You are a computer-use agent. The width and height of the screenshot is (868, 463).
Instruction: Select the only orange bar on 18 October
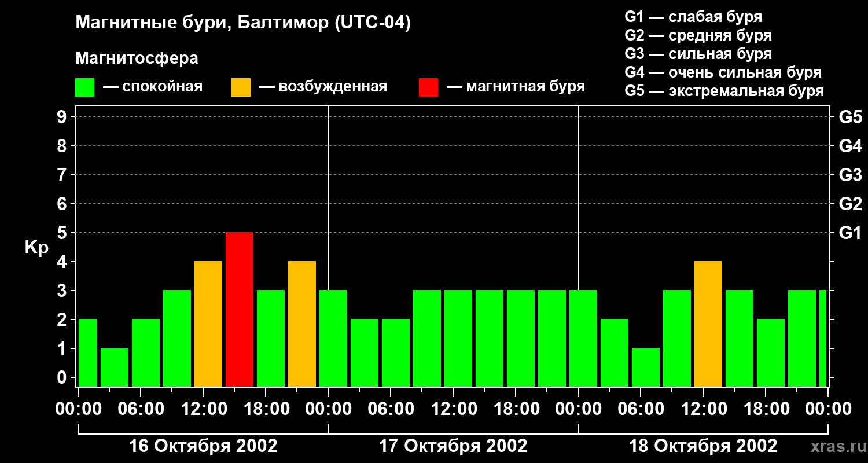[708, 324]
